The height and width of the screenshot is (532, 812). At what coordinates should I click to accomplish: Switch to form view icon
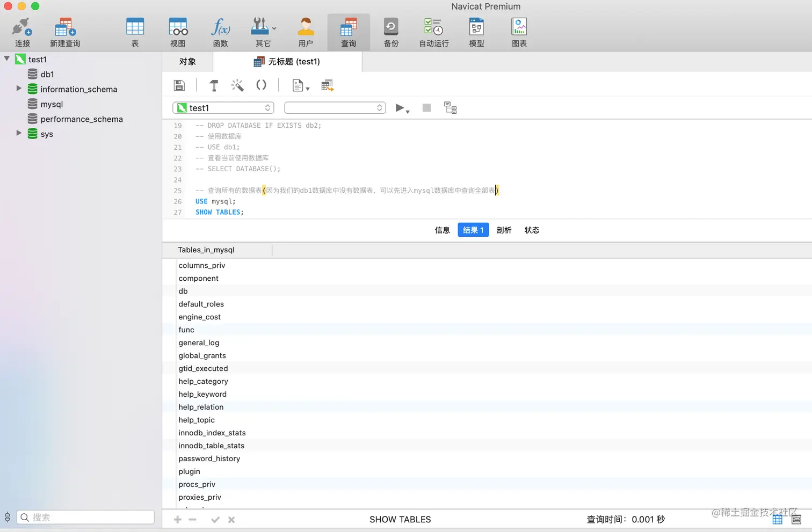pos(796,520)
